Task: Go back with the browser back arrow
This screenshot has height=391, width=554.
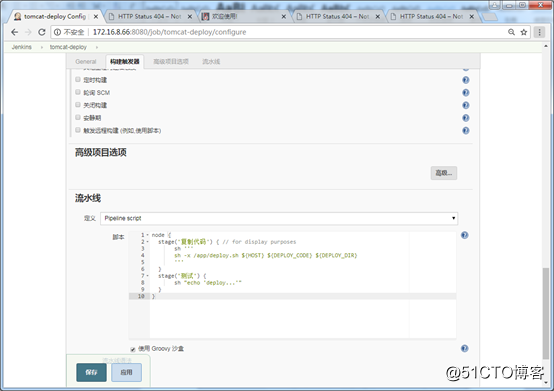Action: pos(14,32)
